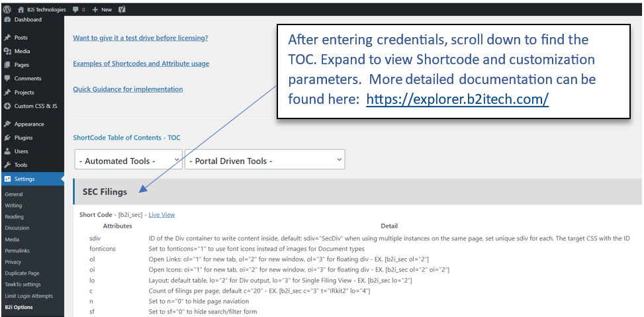
Task: Open Permalinks settings submenu
Action: [x=17, y=250]
